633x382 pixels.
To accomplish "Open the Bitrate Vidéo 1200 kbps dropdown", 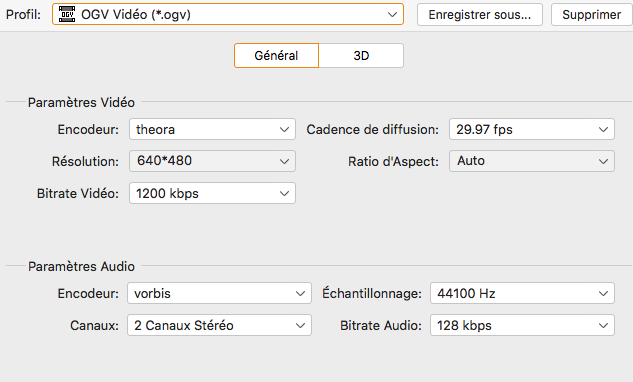I will point(212,193).
